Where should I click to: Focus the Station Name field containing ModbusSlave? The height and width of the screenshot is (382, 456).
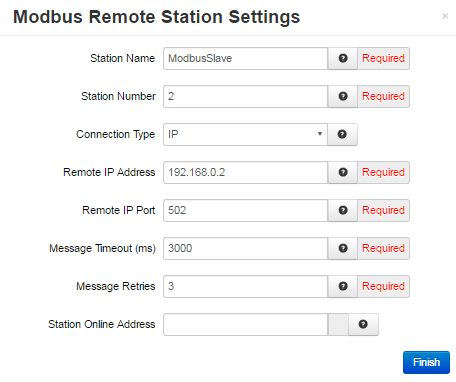pos(246,58)
